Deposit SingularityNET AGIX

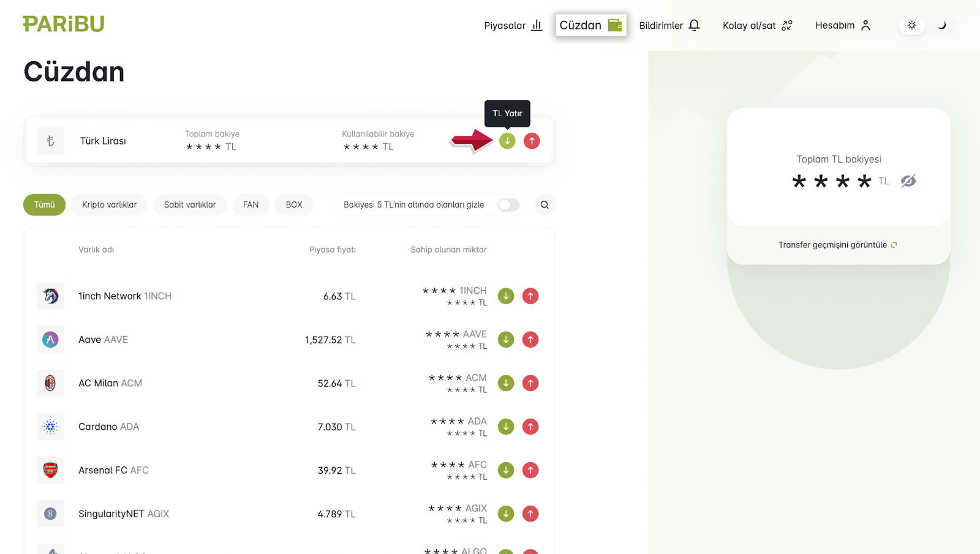tap(506, 514)
